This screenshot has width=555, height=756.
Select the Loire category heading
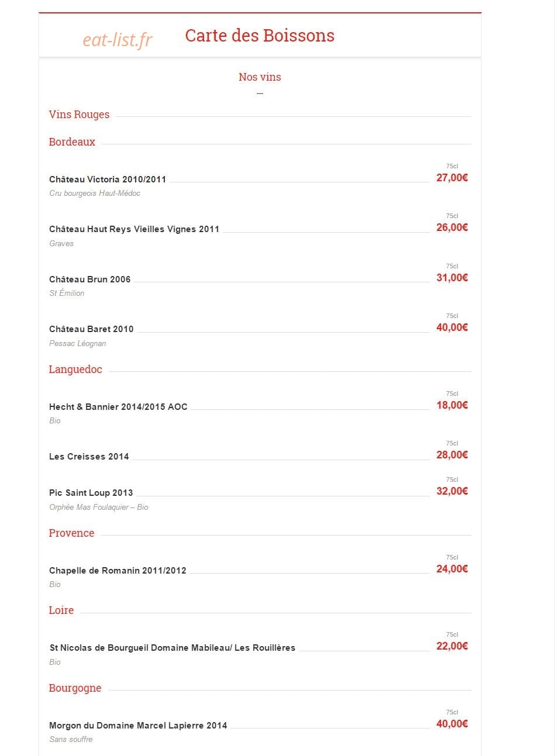coord(61,610)
